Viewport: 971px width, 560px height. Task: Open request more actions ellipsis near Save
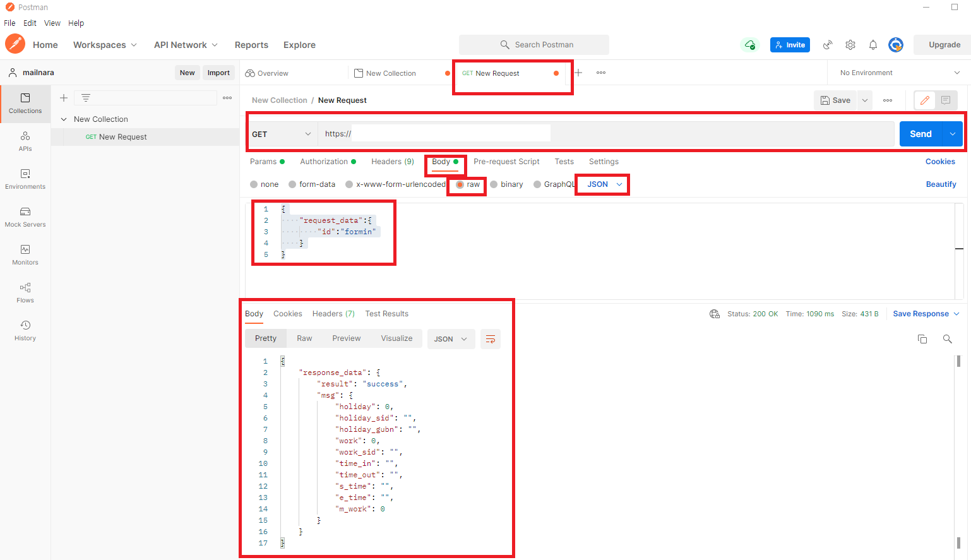click(888, 100)
